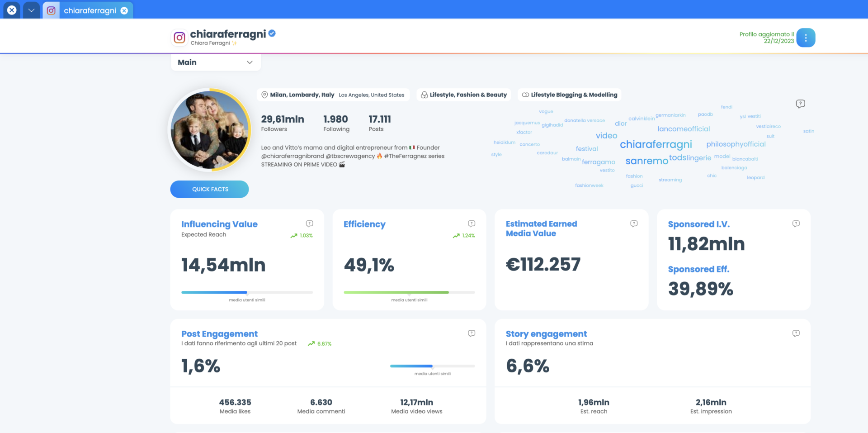
Task: Click the €112.257 media value figure
Action: coord(543,265)
